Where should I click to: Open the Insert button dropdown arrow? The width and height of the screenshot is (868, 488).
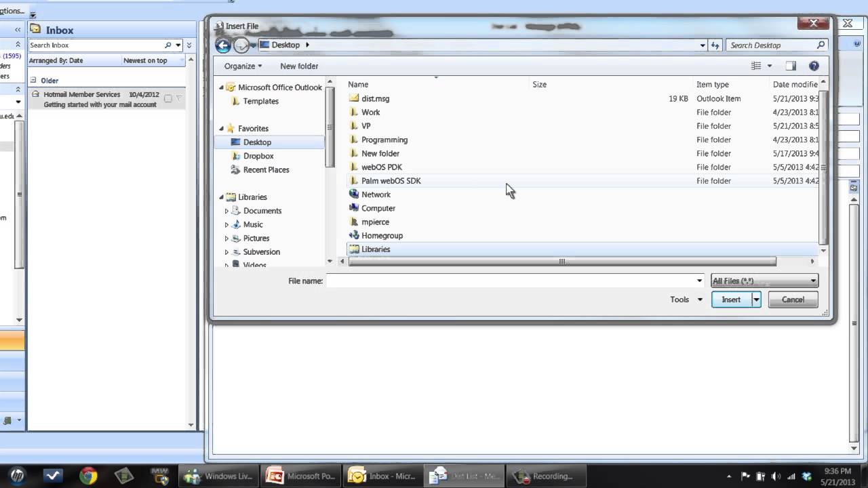pos(756,300)
